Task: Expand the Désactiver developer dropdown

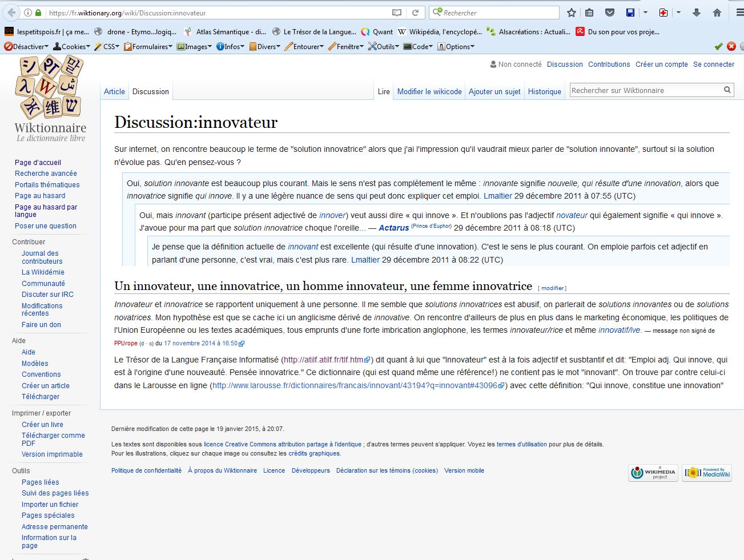Action: [x=27, y=47]
